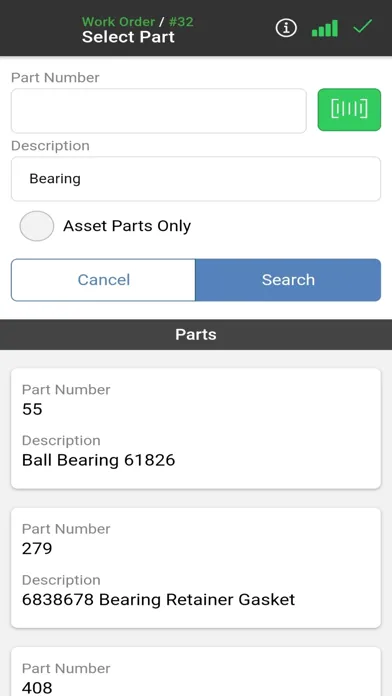
Task: Select part 55 Ball Bearing 61826
Action: pos(196,428)
